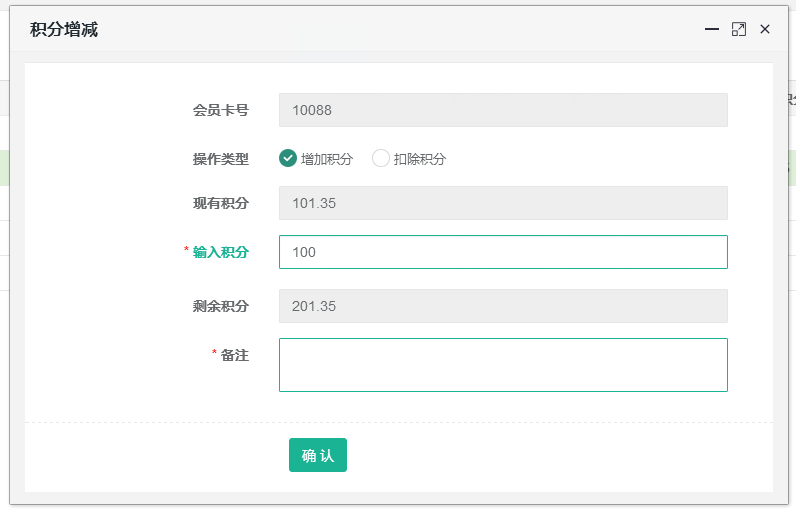This screenshot has height=514, width=796.
Task: Minimize the 积分增减 dialog
Action: (712, 29)
